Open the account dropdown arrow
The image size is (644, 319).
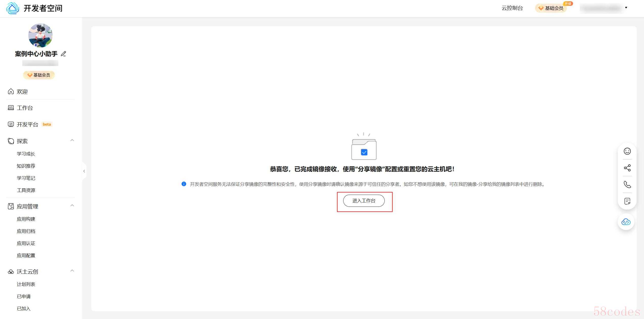(626, 8)
